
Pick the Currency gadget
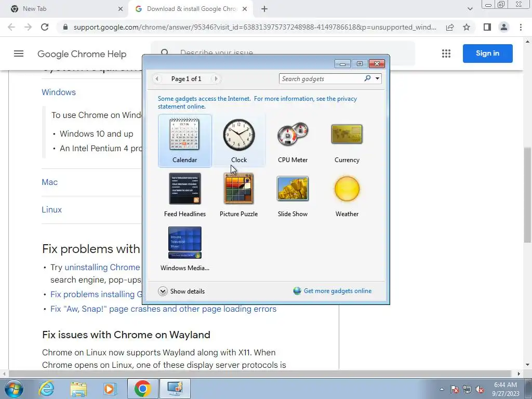pyautogui.click(x=347, y=141)
